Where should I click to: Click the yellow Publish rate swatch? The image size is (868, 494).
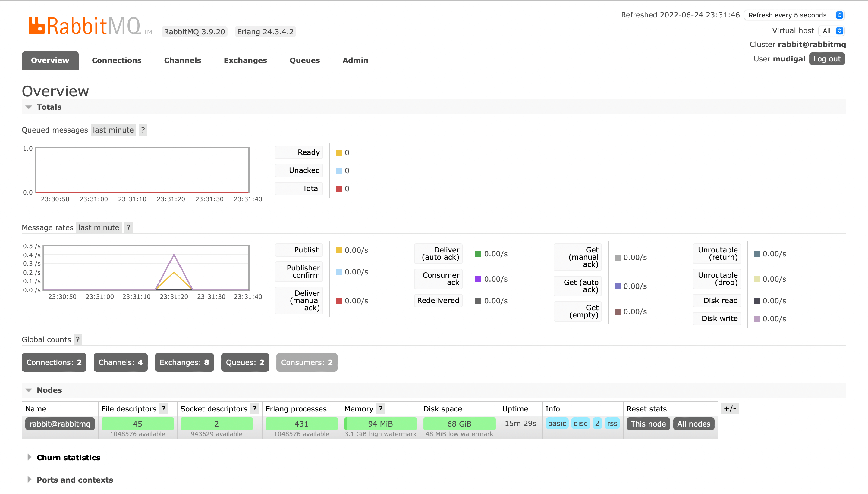[338, 250]
